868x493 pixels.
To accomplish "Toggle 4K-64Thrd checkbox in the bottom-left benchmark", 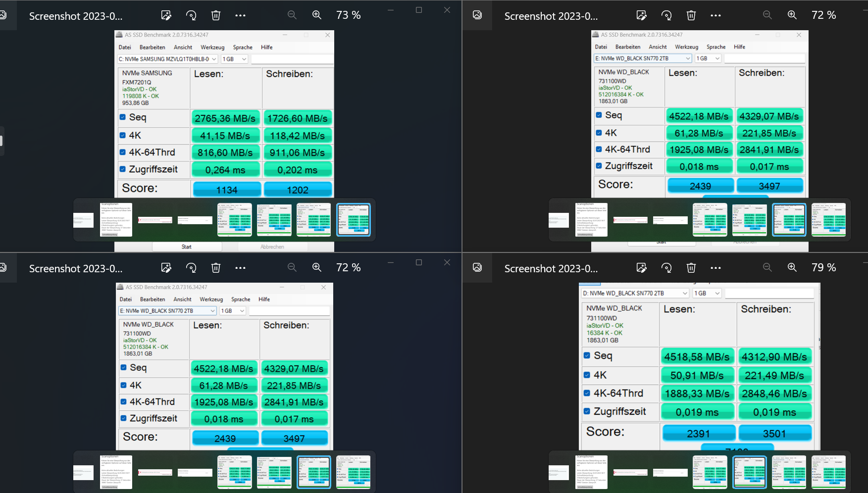I will click(x=124, y=401).
